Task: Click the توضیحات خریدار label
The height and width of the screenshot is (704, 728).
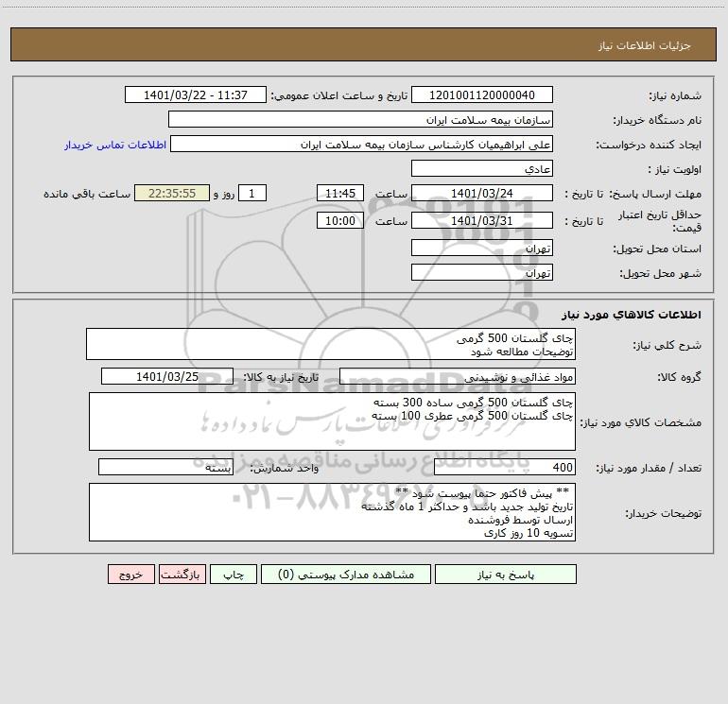Action: coord(663,513)
